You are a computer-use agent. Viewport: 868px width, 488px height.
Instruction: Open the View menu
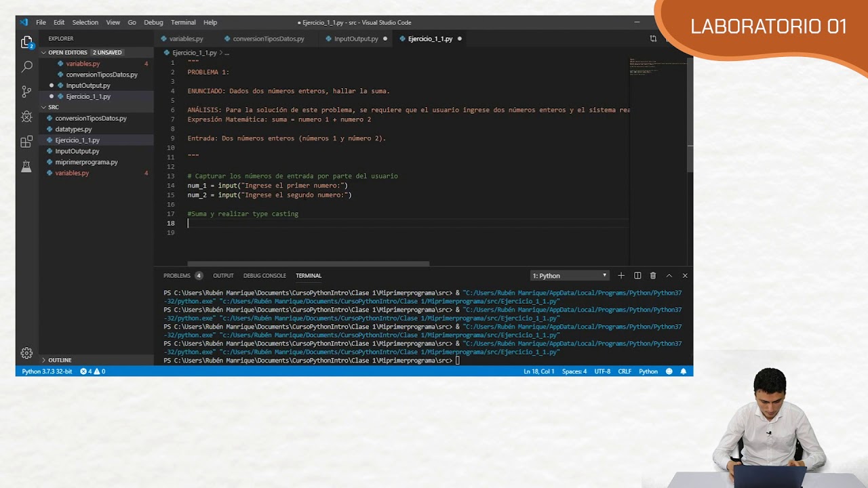point(113,22)
